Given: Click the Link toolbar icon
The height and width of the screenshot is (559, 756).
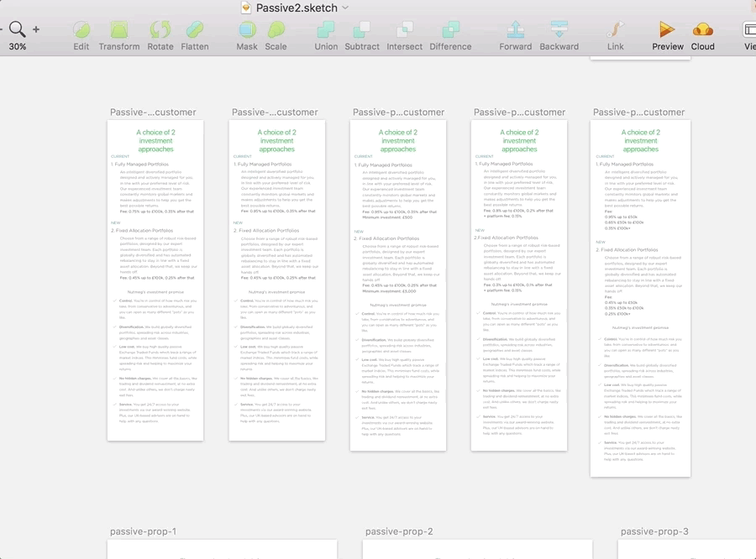Looking at the screenshot, I should click(616, 30).
